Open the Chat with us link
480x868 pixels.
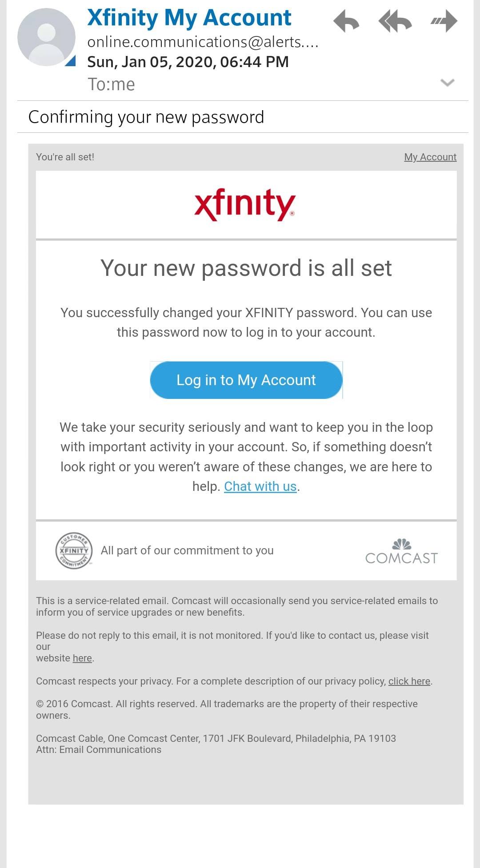coord(260,486)
